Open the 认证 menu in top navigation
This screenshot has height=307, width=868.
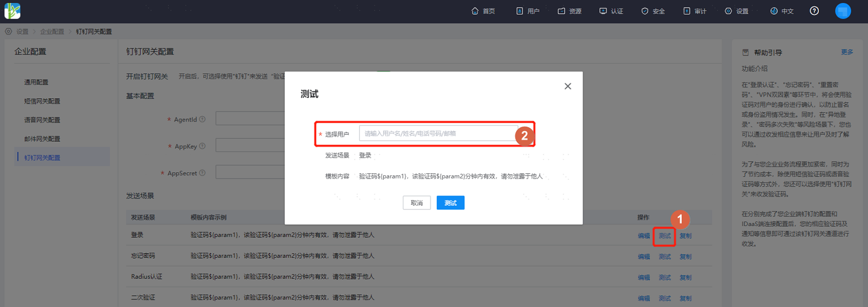click(612, 11)
